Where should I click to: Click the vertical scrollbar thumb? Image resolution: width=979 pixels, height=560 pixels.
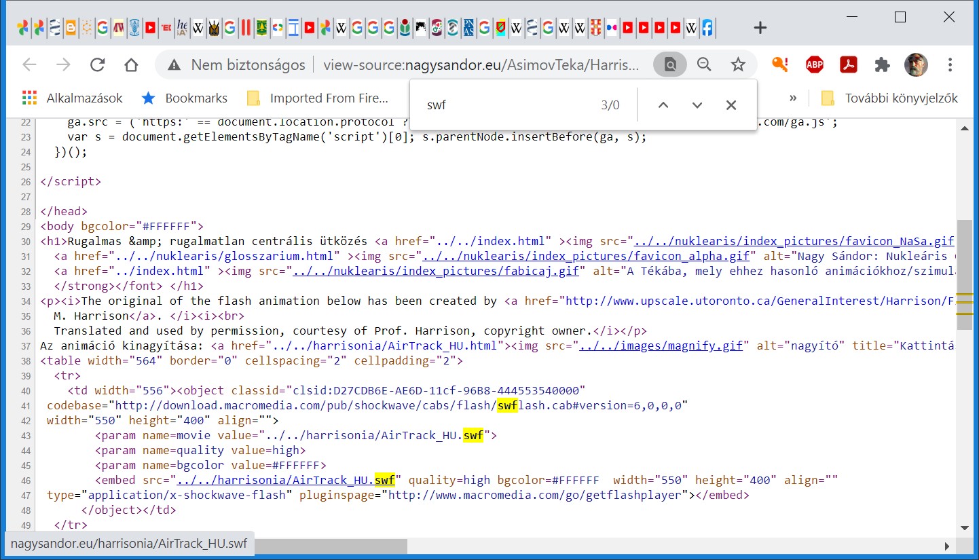click(964, 275)
